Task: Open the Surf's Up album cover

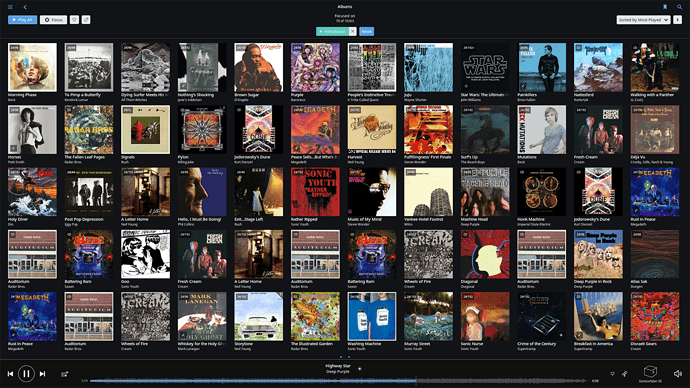Action: (485, 130)
